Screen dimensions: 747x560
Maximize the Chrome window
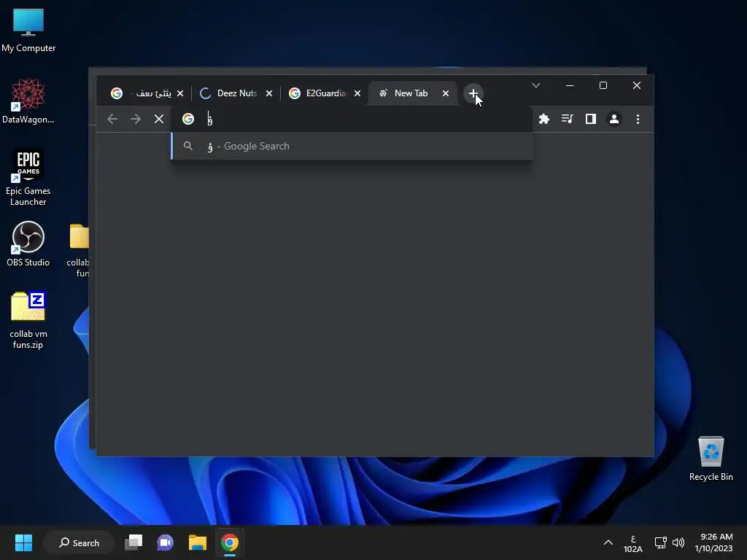[x=603, y=86]
